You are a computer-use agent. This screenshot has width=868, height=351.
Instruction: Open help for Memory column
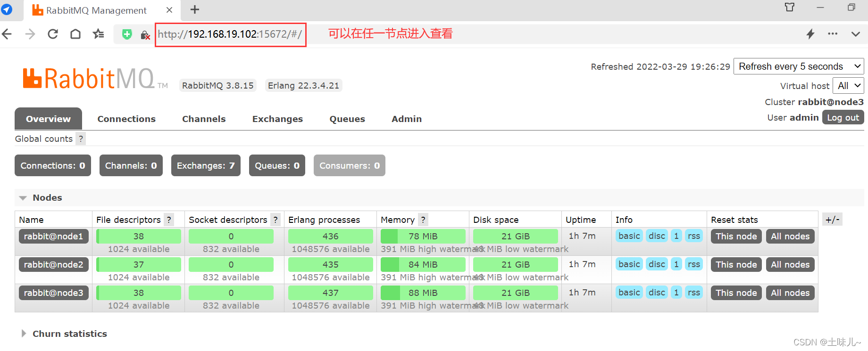(x=423, y=220)
